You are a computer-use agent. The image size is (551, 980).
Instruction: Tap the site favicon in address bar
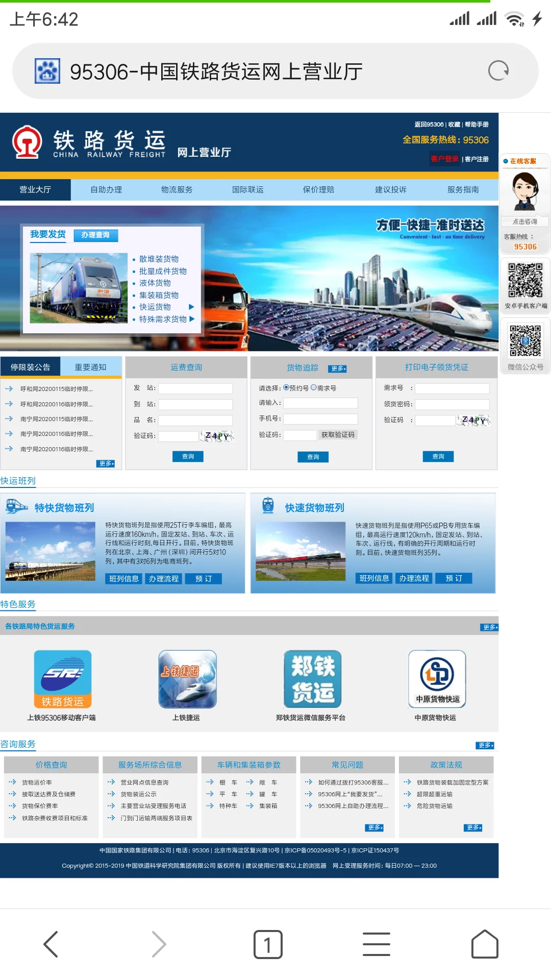click(x=47, y=71)
